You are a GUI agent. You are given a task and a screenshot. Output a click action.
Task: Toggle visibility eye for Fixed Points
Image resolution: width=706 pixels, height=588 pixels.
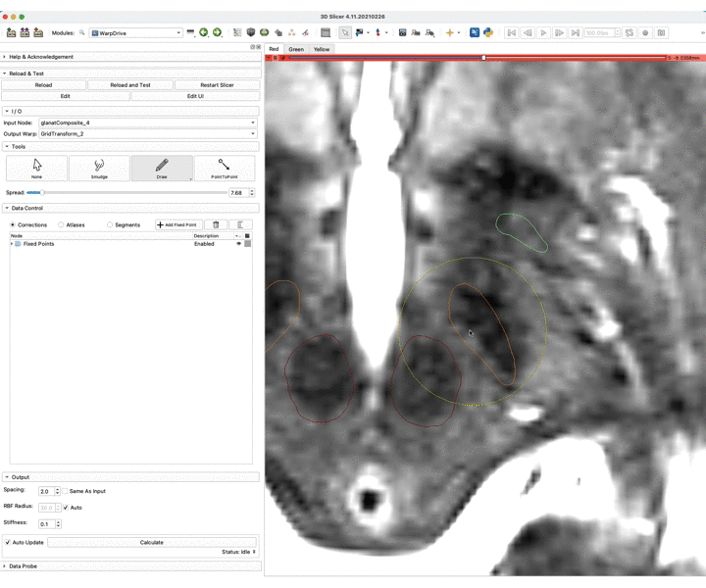[x=238, y=244]
